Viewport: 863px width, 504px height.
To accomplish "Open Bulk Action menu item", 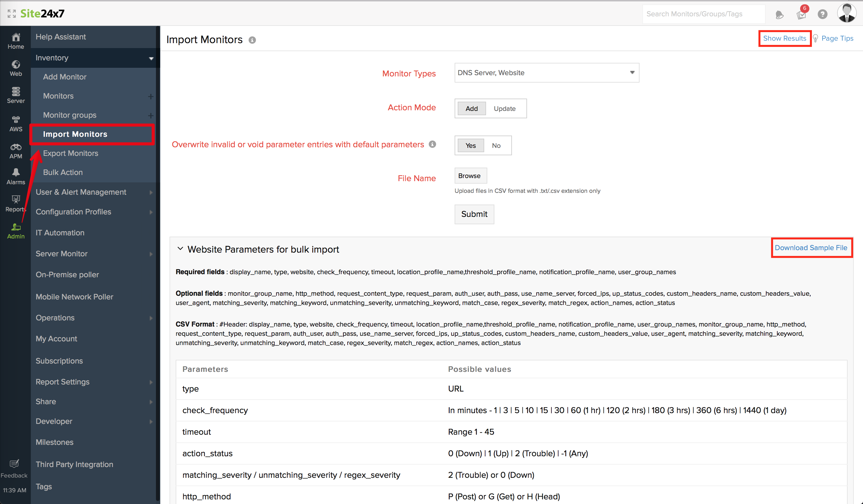I will pyautogui.click(x=63, y=172).
